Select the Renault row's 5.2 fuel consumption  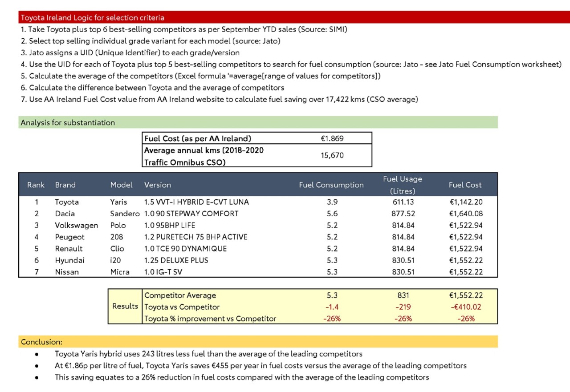[x=332, y=249]
